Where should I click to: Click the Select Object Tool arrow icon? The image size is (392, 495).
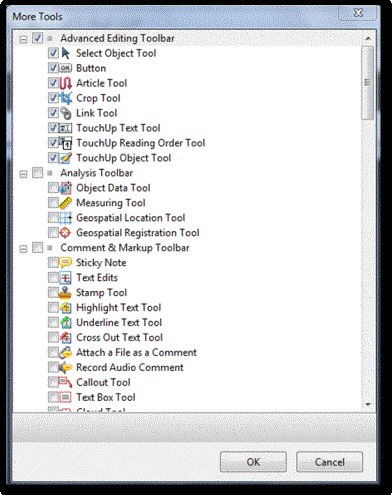coord(66,53)
